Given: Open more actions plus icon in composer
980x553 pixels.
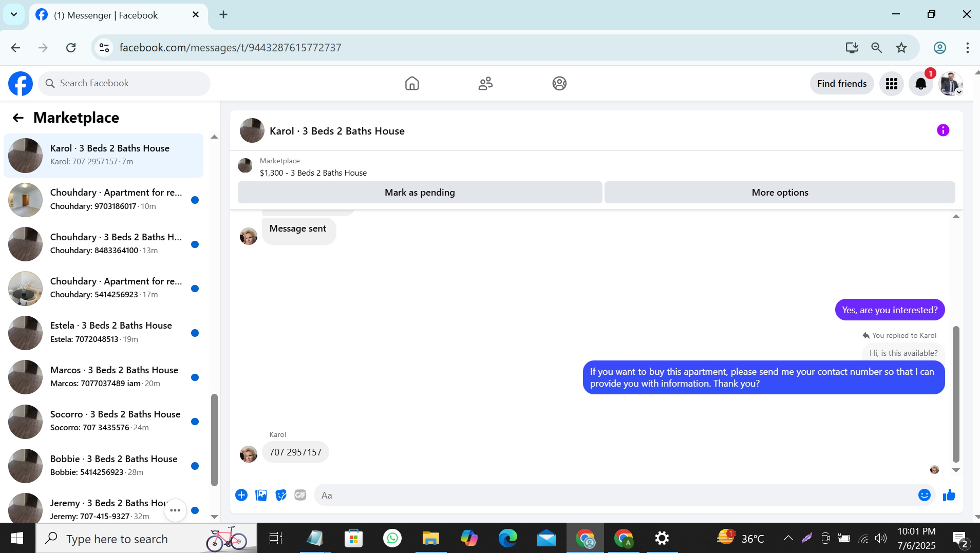Looking at the screenshot, I should pyautogui.click(x=241, y=495).
